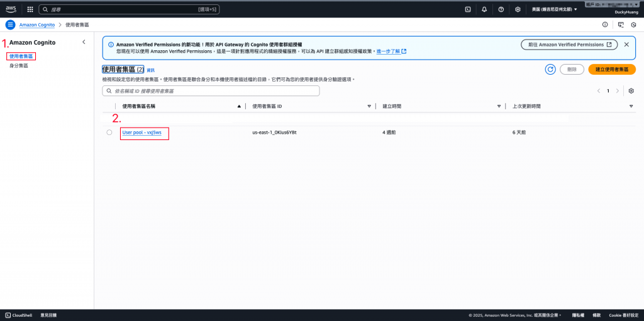Click the 6 天前 last updated cell
Screen dimensions: 644x321
(x=519, y=133)
